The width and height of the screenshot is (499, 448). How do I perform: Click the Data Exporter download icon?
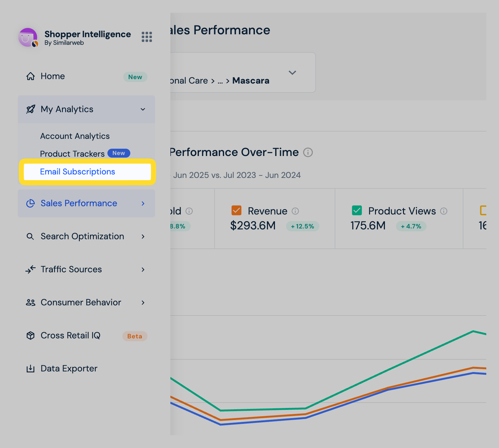(x=31, y=369)
